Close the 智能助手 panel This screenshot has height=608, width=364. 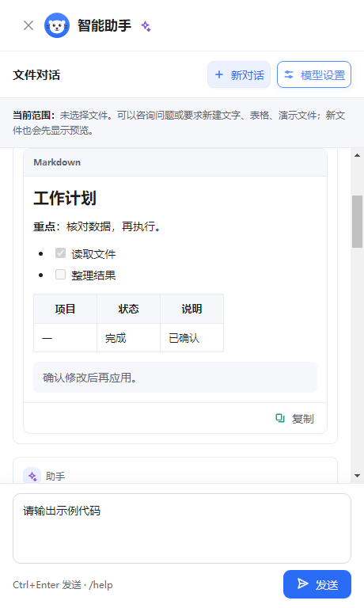click(28, 25)
